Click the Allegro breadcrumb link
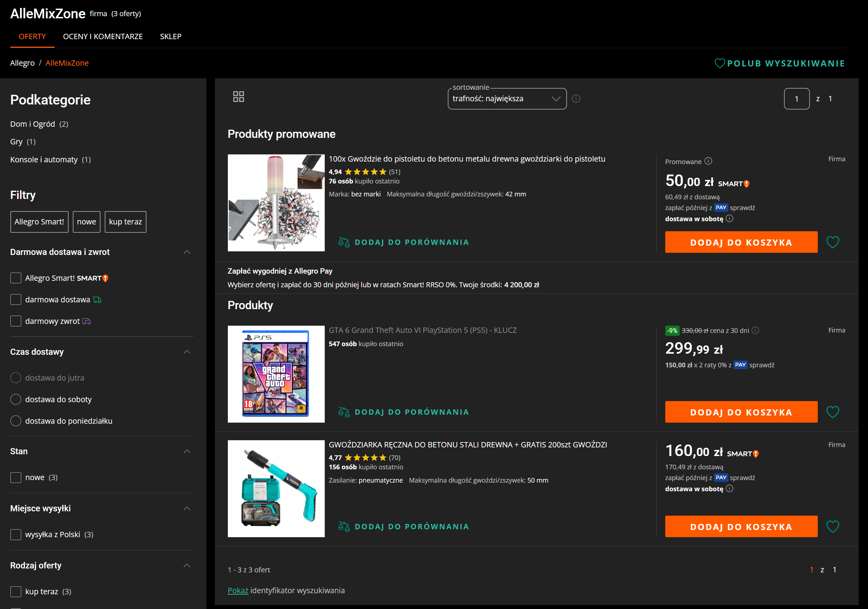The height and width of the screenshot is (609, 868). 22,63
